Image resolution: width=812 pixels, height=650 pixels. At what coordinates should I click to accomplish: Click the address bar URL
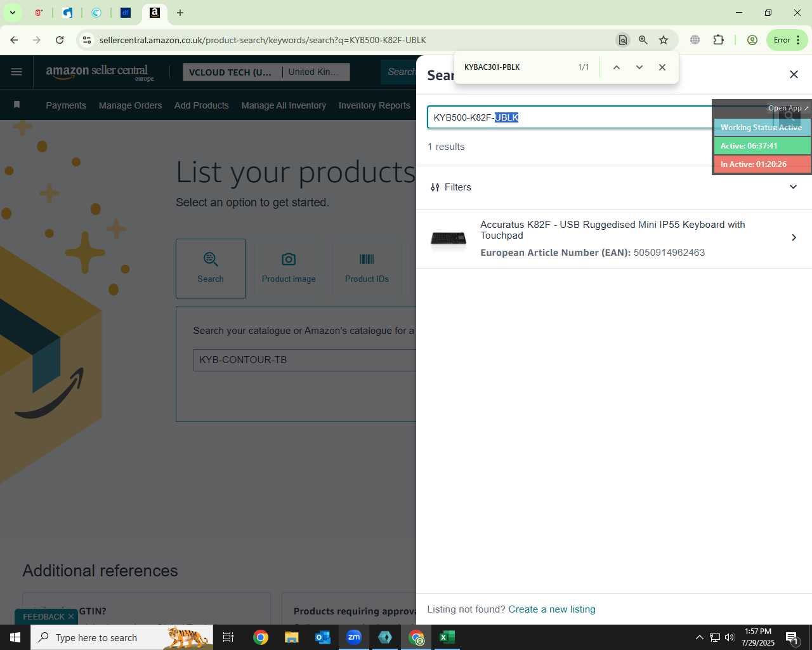click(x=263, y=40)
